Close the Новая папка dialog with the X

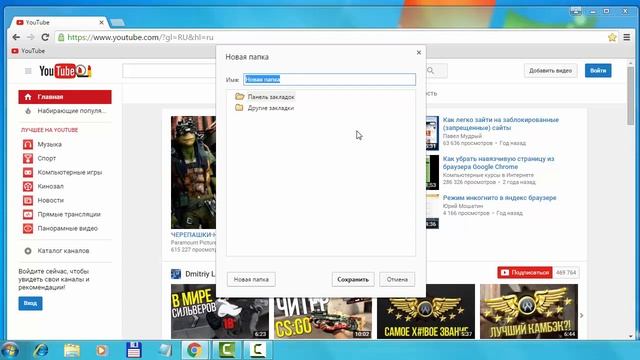418,52
